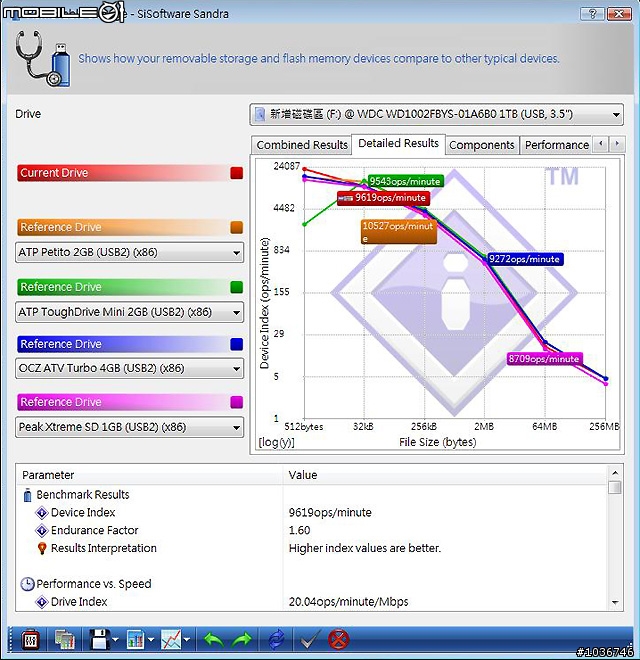Click the results list scroll up arrow
The height and width of the screenshot is (660, 640).
pyautogui.click(x=615, y=473)
